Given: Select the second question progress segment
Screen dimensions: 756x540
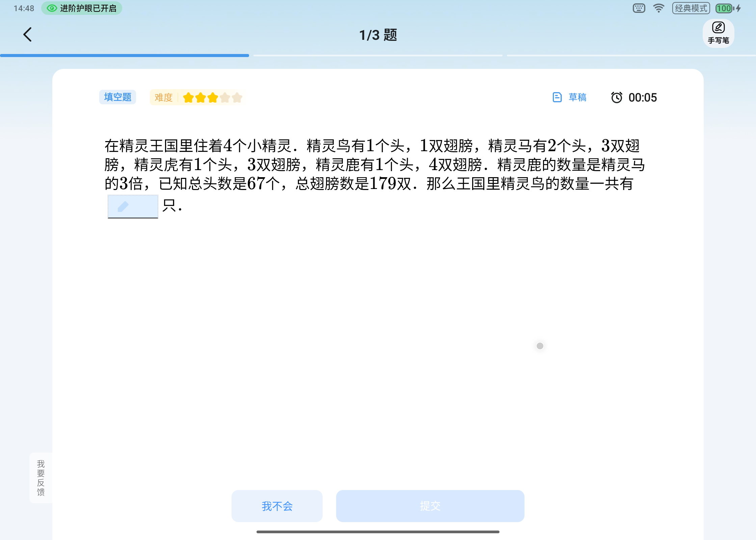Looking at the screenshot, I should 378,55.
